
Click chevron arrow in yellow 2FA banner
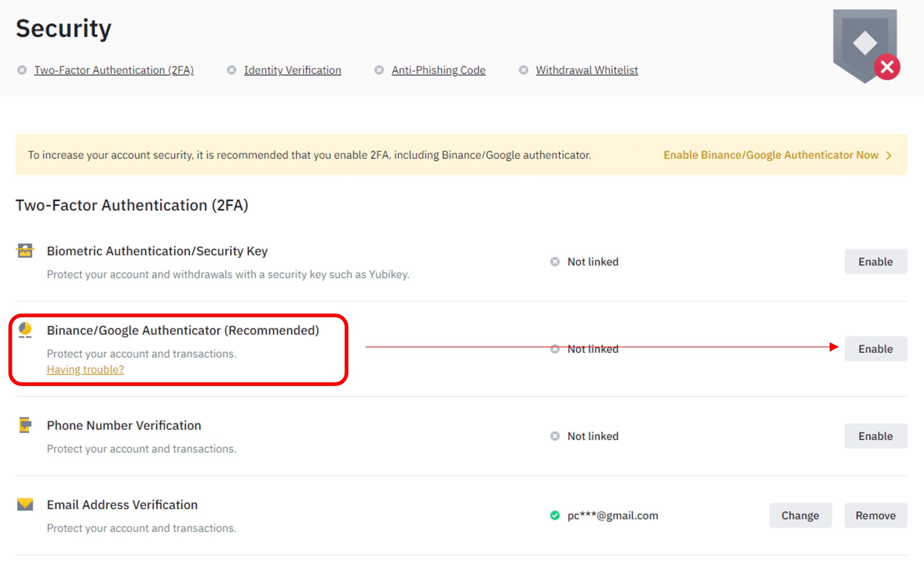[x=889, y=155]
